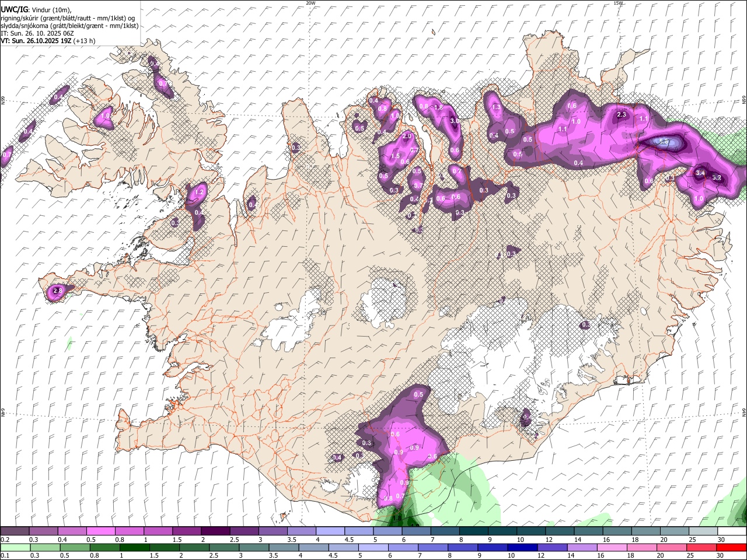The height and width of the screenshot is (560, 747).
Task: Pick the deep blue 10 swatch in bottom legend row
Action: 523,548
